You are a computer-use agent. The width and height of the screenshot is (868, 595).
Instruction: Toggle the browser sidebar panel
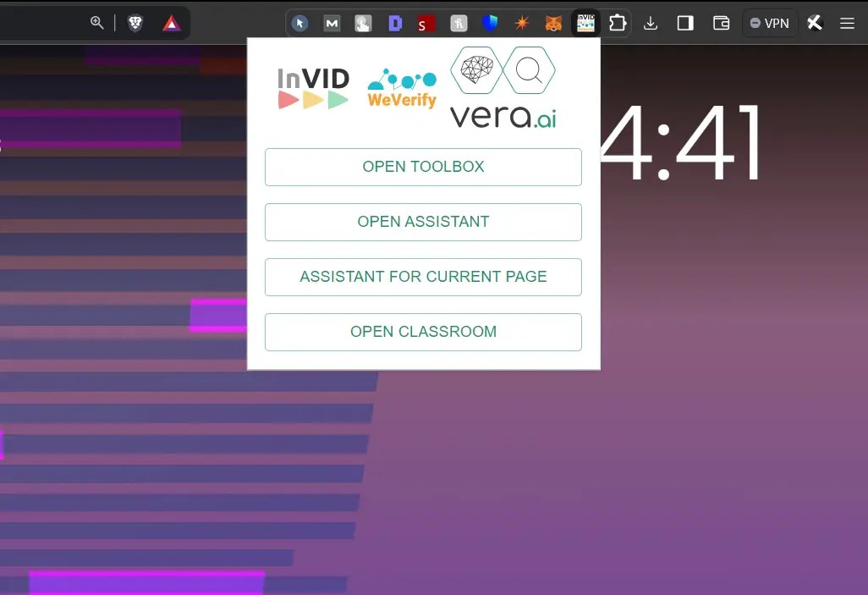(x=685, y=23)
